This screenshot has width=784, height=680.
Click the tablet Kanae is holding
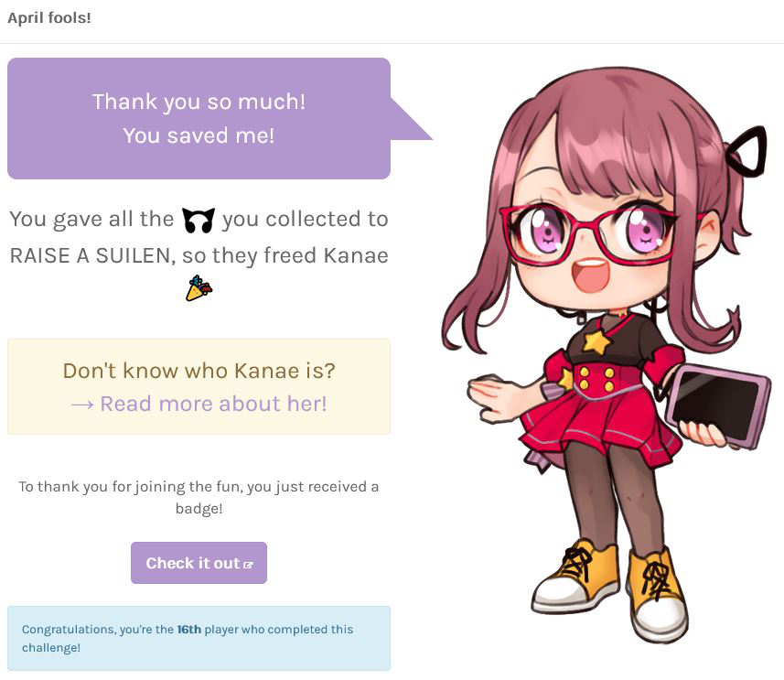717,405
